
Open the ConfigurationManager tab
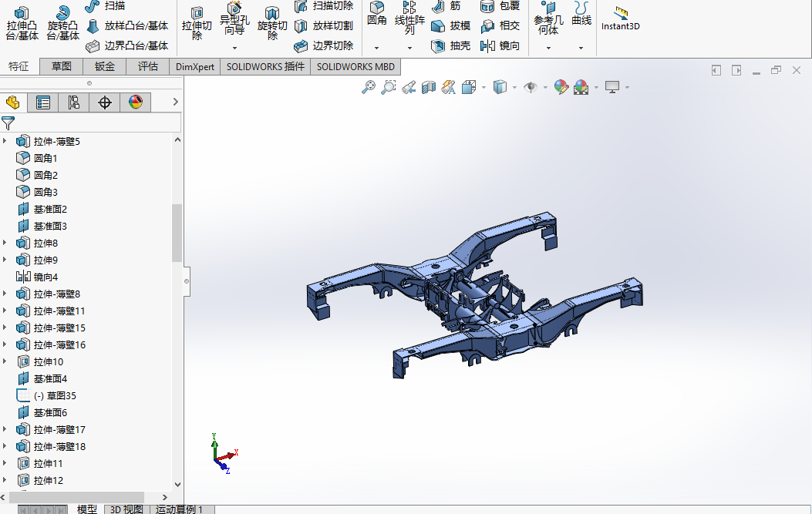73,102
